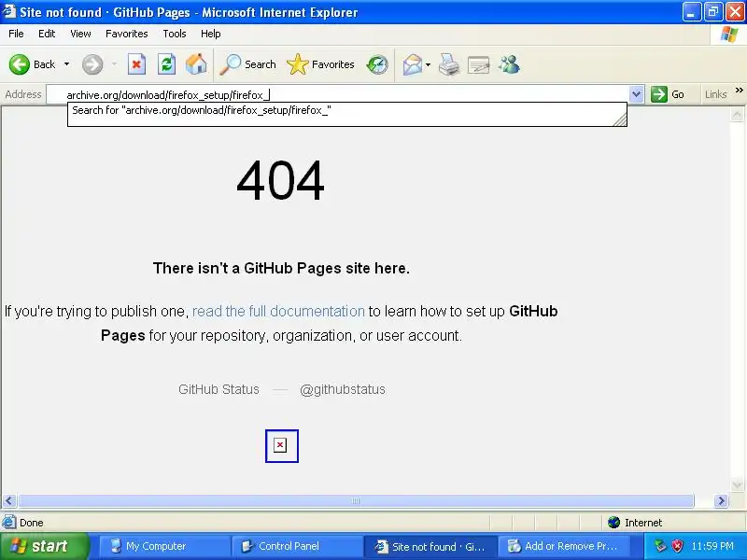Screen dimensions: 747x560
Task: Open the Tools menu
Action: tap(175, 34)
